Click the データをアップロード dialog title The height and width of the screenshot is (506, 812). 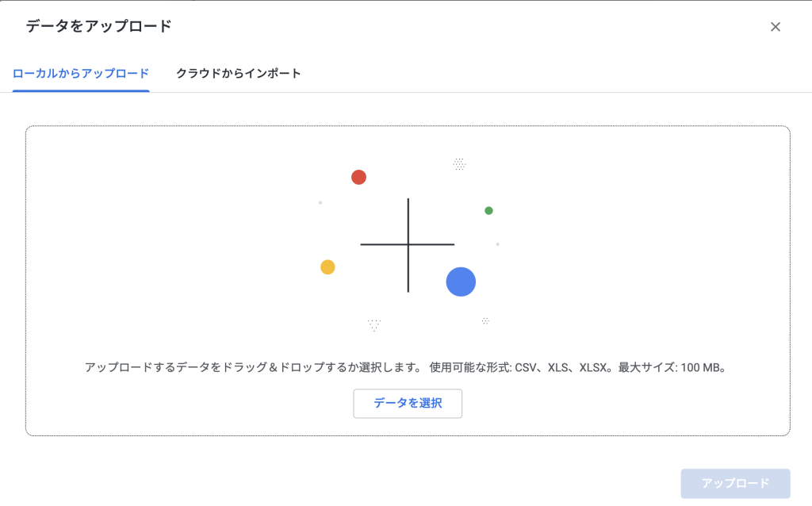(x=98, y=27)
